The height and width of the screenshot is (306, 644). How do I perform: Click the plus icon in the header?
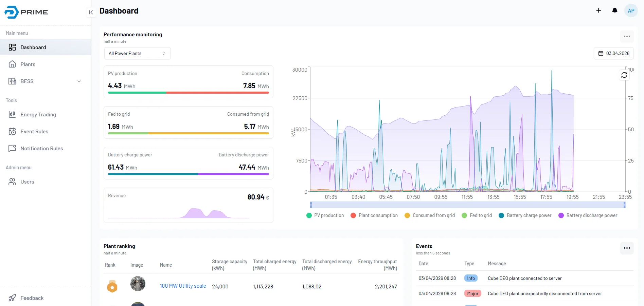point(598,11)
